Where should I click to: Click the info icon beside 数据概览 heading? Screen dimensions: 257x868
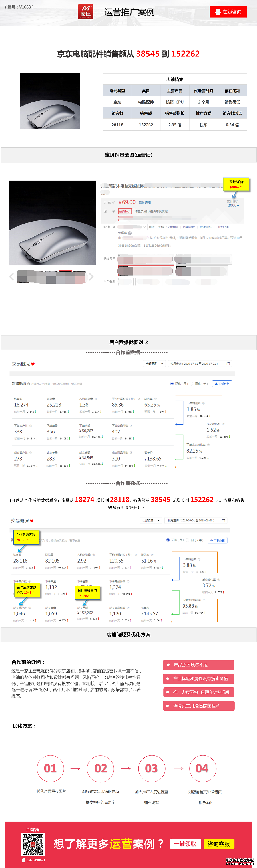[x=29, y=384]
